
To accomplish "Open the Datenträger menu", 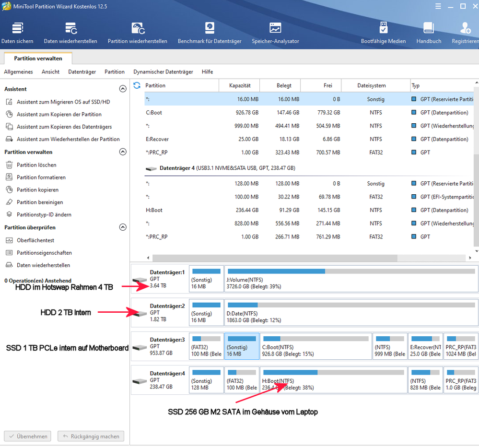I will 82,71.
